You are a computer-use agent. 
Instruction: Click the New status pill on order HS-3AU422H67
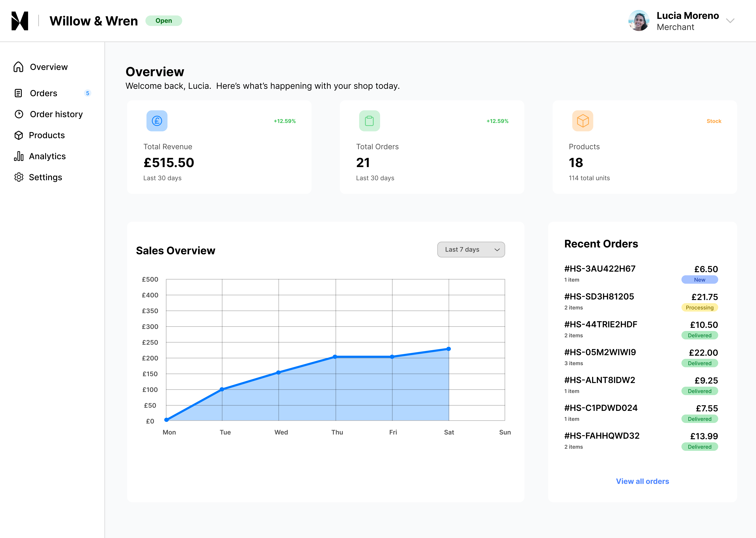click(x=699, y=280)
